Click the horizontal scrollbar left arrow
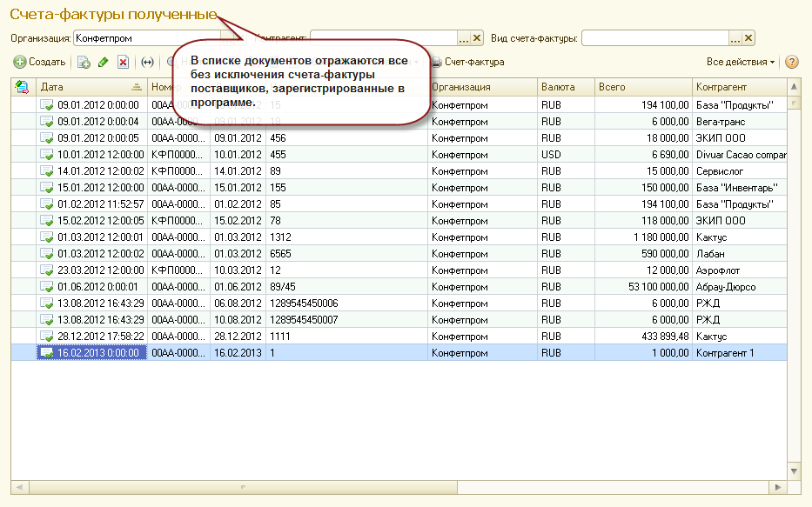Image resolution: width=812 pixels, height=507 pixels. (x=20, y=487)
